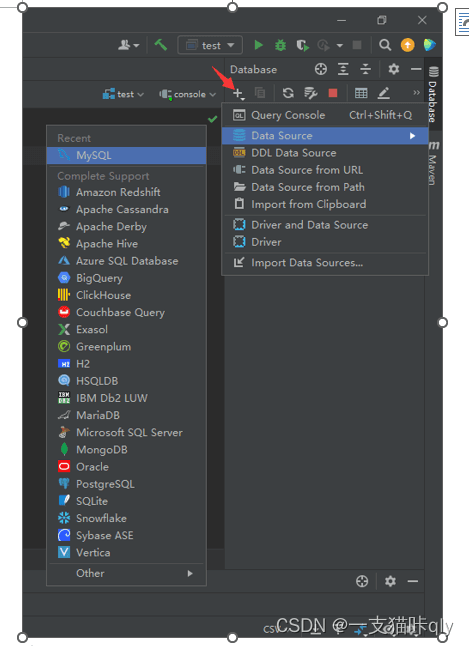Select MongoDB data source
The image size is (469, 646).
127,450
